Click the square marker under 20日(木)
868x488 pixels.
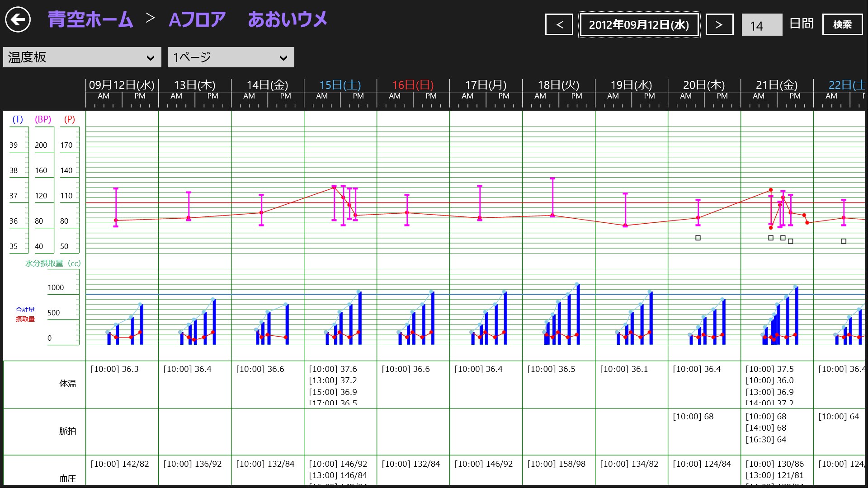point(698,238)
